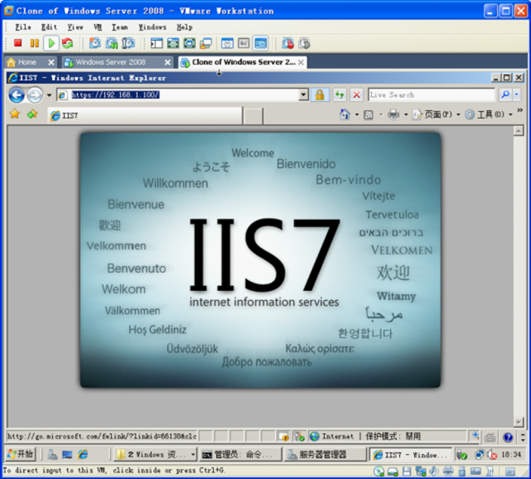Click the orange suspend VM button
This screenshot has width=531, height=479.
tap(34, 43)
